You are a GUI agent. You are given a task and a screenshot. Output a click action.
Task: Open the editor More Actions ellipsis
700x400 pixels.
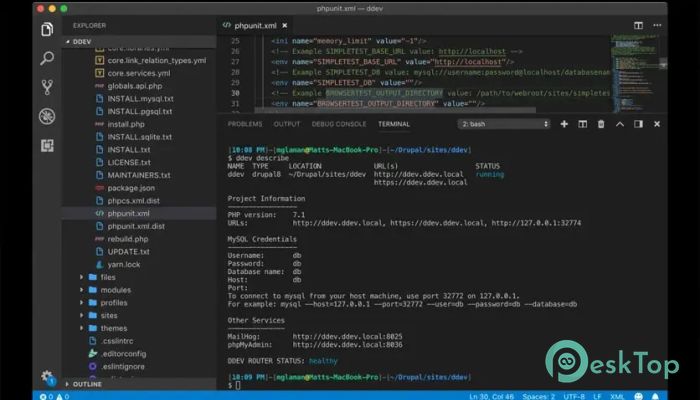click(x=657, y=25)
